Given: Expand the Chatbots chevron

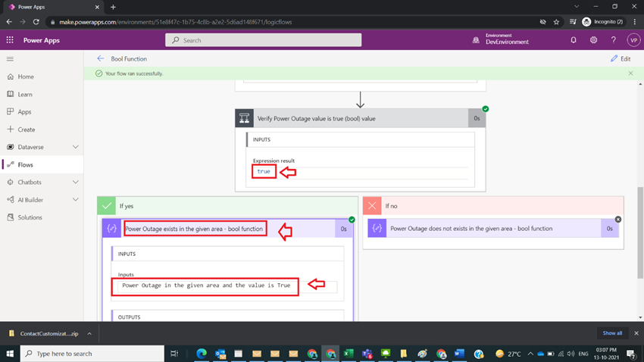Looking at the screenshot, I should tap(76, 183).
